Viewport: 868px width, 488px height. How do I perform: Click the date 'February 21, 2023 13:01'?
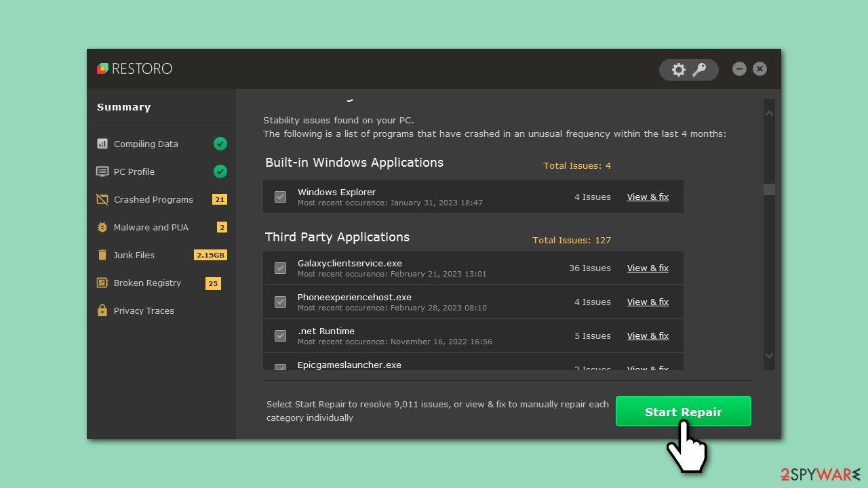[438, 274]
